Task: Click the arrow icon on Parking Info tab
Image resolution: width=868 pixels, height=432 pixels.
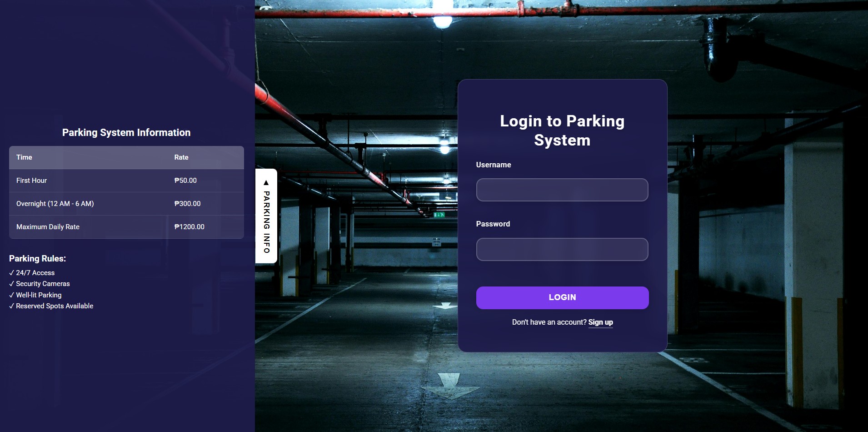Action: pos(266,183)
